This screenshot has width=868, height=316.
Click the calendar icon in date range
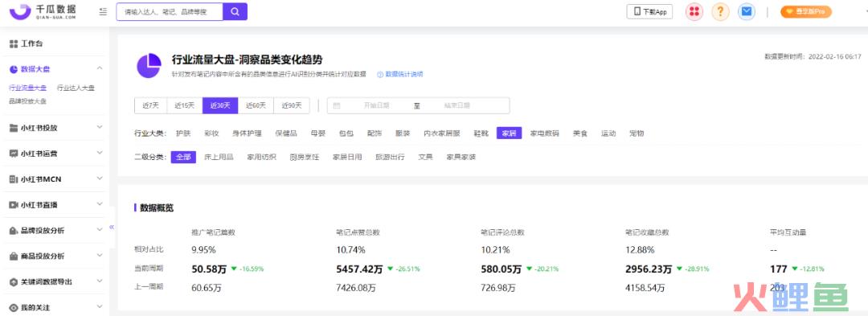pyautogui.click(x=337, y=105)
